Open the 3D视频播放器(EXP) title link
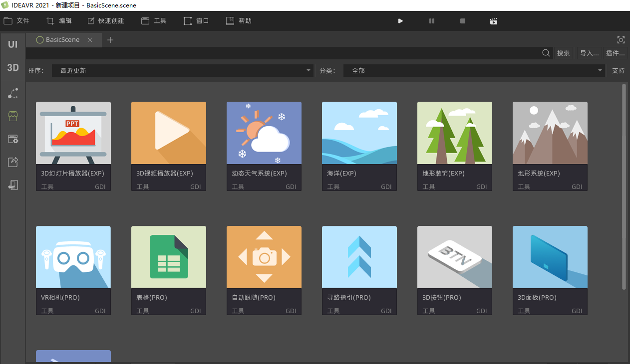The height and width of the screenshot is (364, 630). coord(165,174)
